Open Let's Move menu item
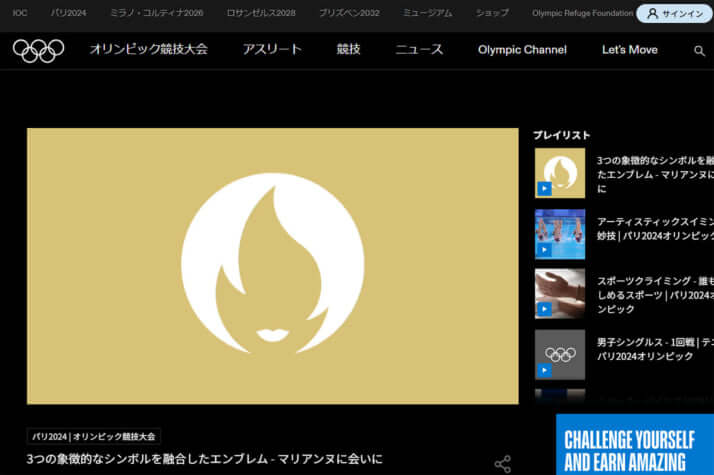Image resolution: width=714 pixels, height=475 pixels. [x=630, y=50]
